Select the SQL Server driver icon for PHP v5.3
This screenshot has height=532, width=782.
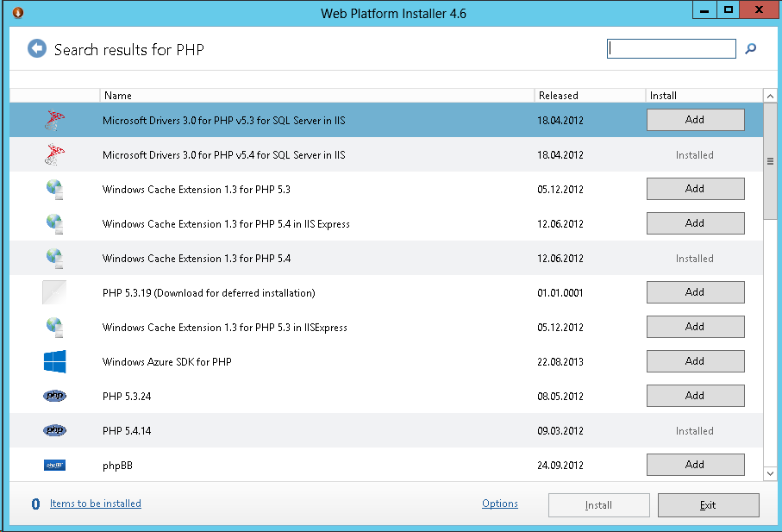pyautogui.click(x=54, y=120)
